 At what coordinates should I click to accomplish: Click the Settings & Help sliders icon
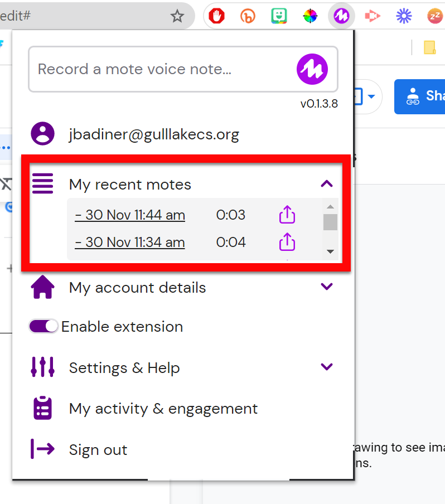pos(42,367)
